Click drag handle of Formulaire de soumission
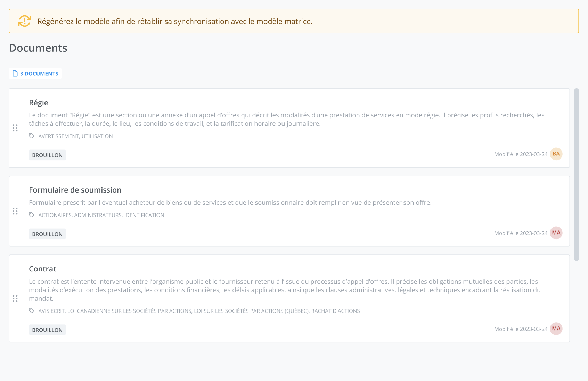The width and height of the screenshot is (588, 381). tap(15, 211)
